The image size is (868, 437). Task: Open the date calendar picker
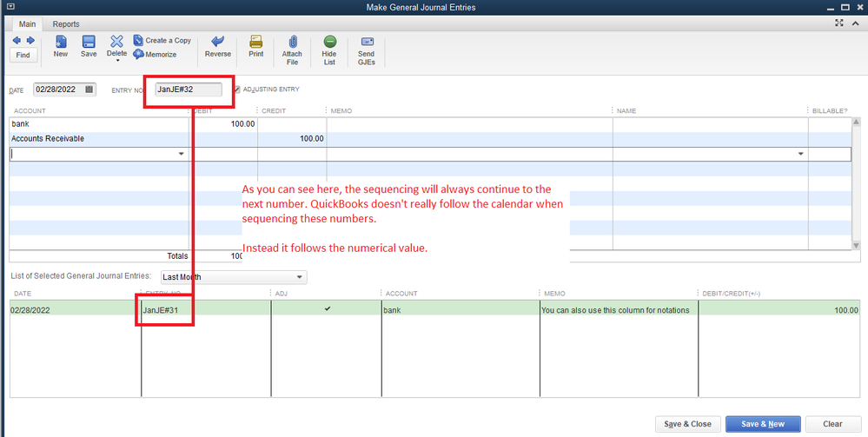coord(89,89)
